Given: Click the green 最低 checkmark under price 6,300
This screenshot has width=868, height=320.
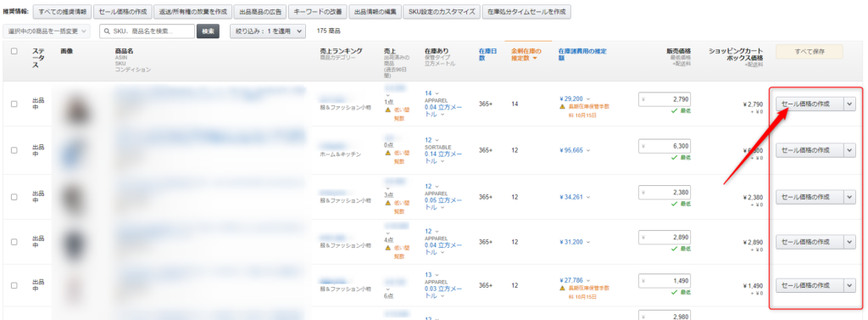Looking at the screenshot, I should pos(674,158).
